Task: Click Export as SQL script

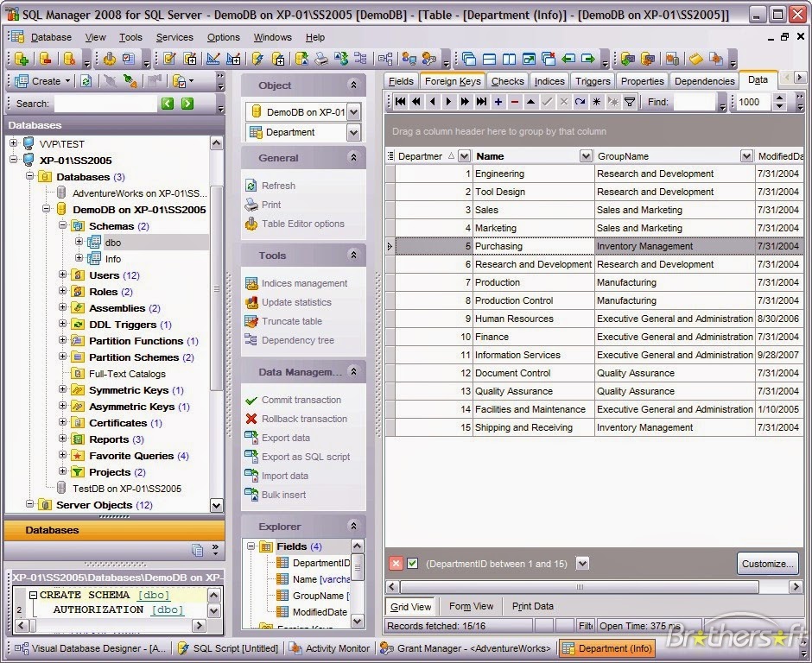Action: coord(306,457)
